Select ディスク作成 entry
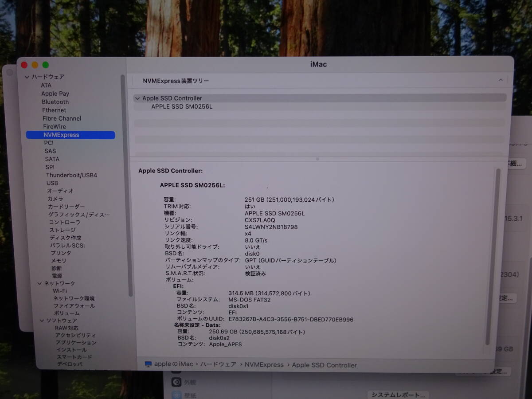The image size is (532, 399). pos(66,238)
